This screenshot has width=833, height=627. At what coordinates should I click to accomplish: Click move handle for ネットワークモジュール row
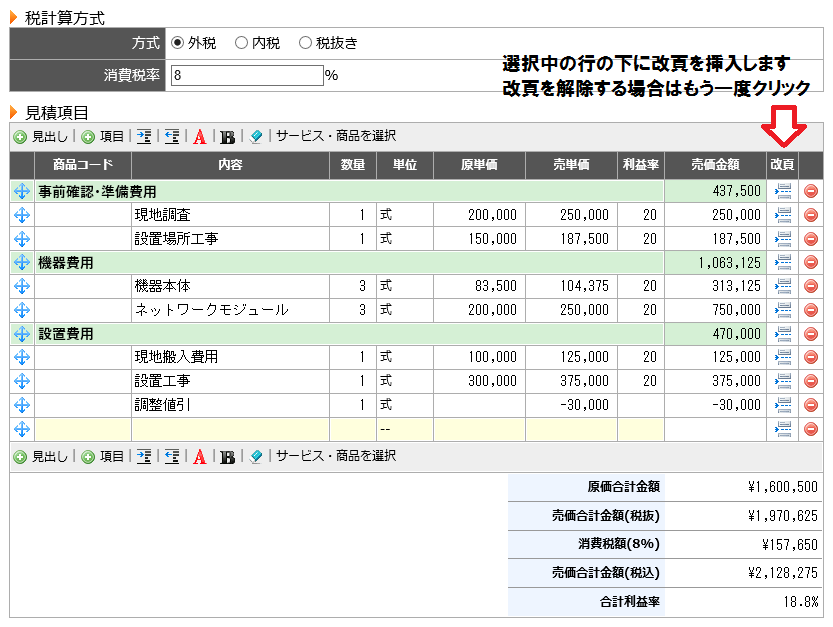tap(22, 310)
